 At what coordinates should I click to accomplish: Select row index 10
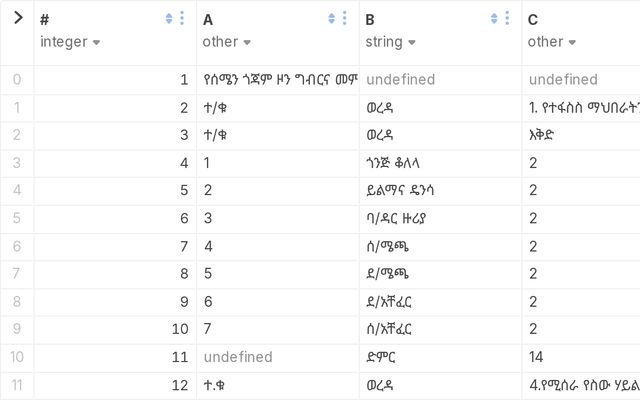point(16,357)
